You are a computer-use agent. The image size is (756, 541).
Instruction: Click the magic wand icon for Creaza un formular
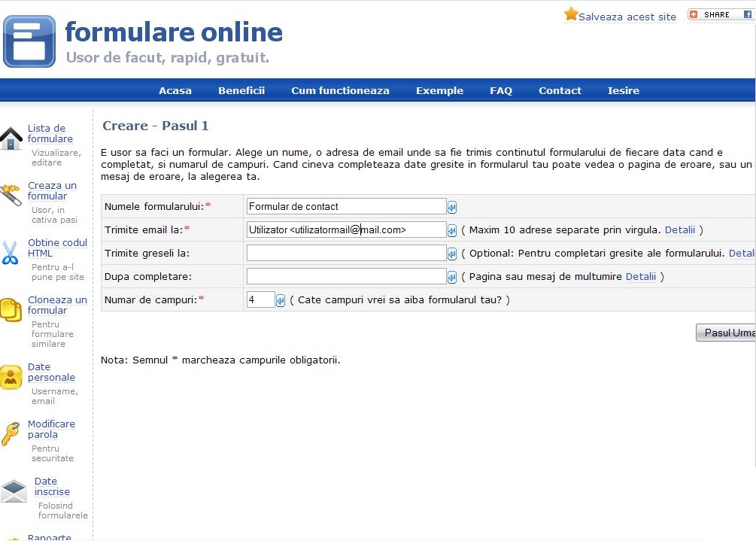point(11,195)
